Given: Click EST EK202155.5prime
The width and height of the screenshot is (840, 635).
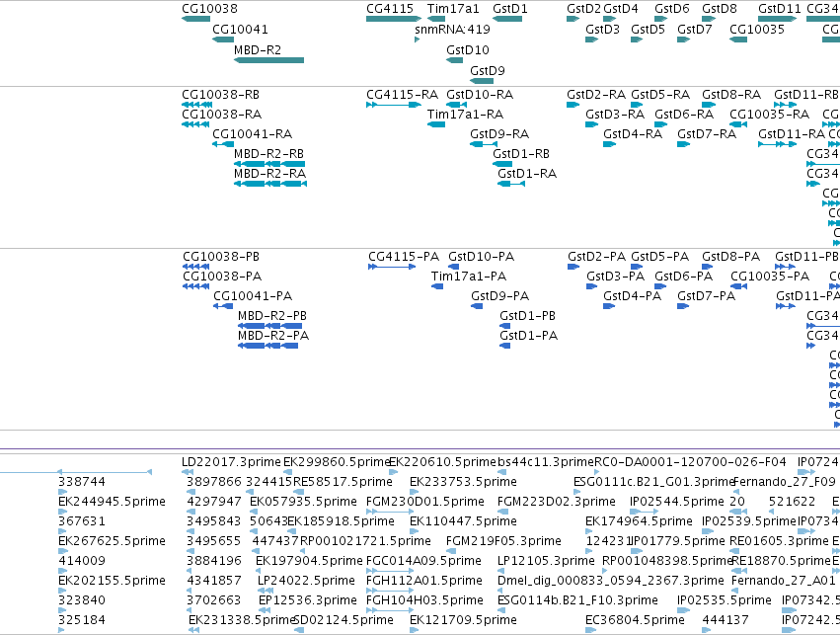Looking at the screenshot, I should [x=112, y=582].
